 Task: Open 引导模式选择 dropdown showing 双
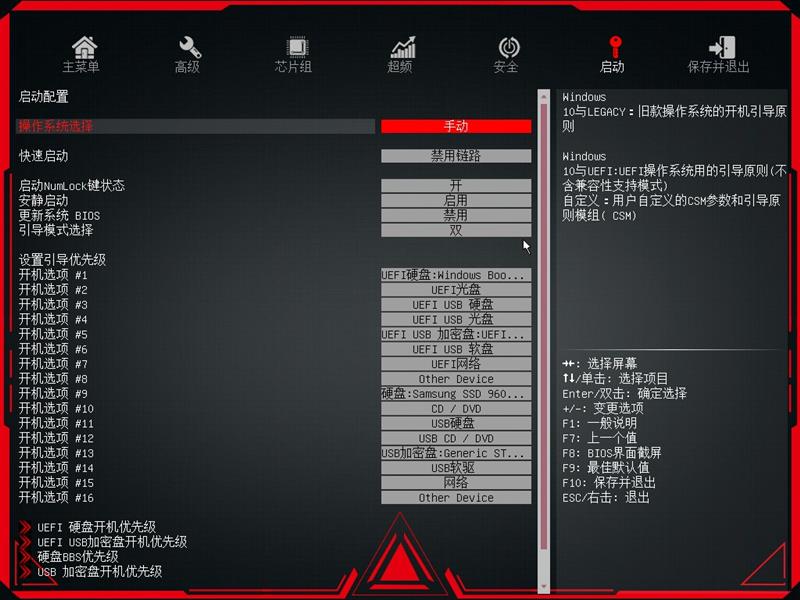click(456, 230)
